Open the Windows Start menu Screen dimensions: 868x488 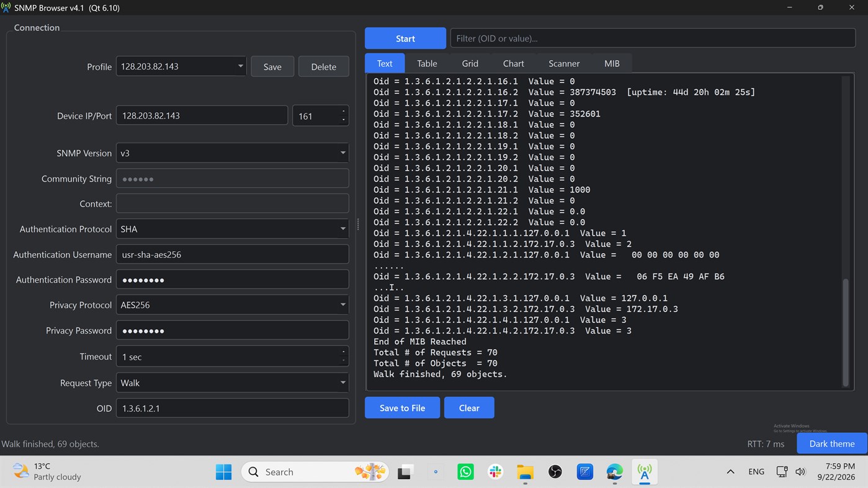pos(223,472)
